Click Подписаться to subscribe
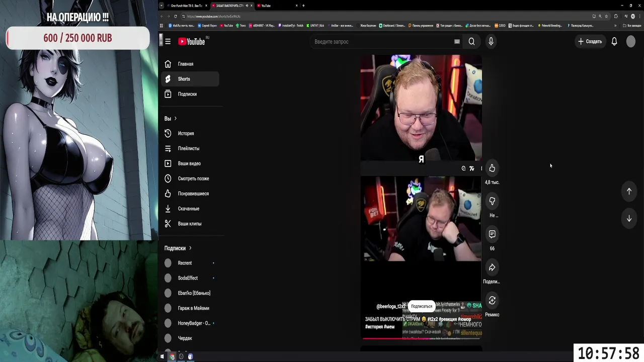644x362 pixels. pyautogui.click(x=422, y=306)
